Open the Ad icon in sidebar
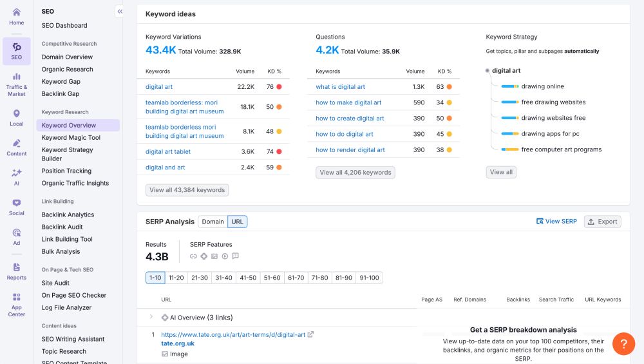Viewport: 644px width, 364px height. pos(17,233)
